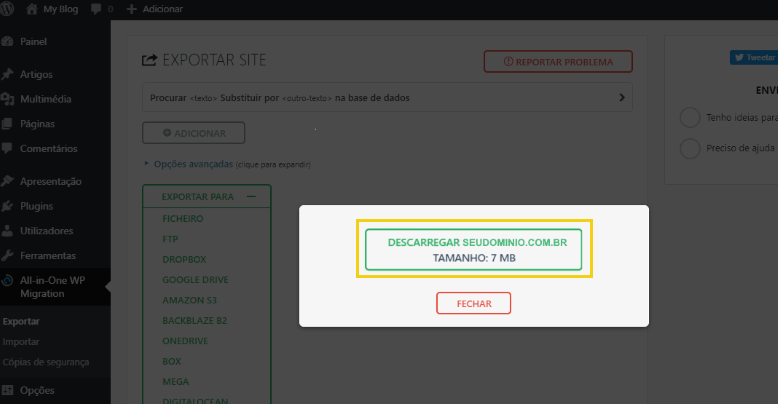Select Ficheiro export option
This screenshot has width=778, height=404.
tap(183, 218)
